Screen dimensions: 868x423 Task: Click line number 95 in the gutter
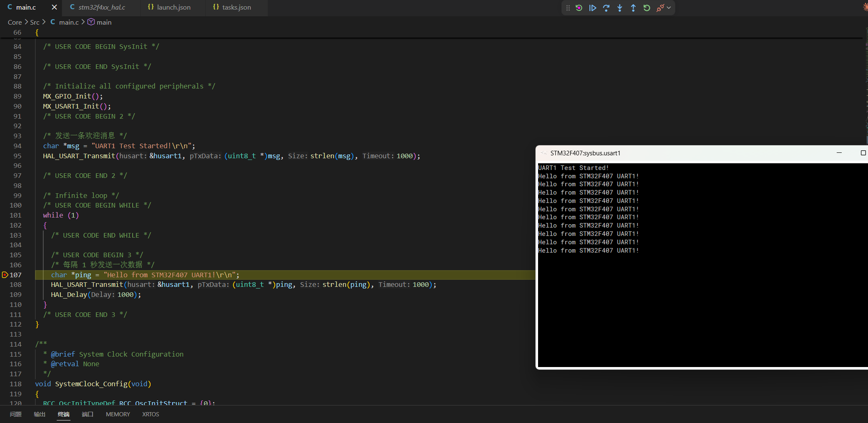click(x=17, y=156)
